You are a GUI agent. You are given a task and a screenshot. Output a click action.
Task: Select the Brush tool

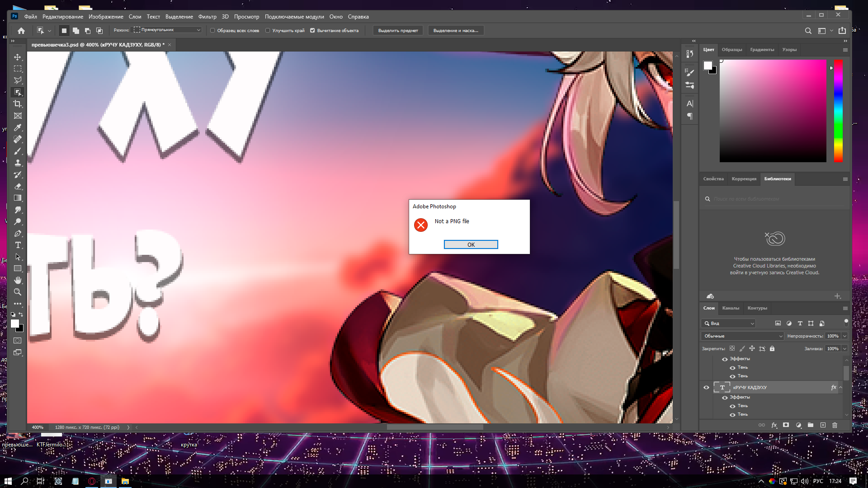(18, 151)
